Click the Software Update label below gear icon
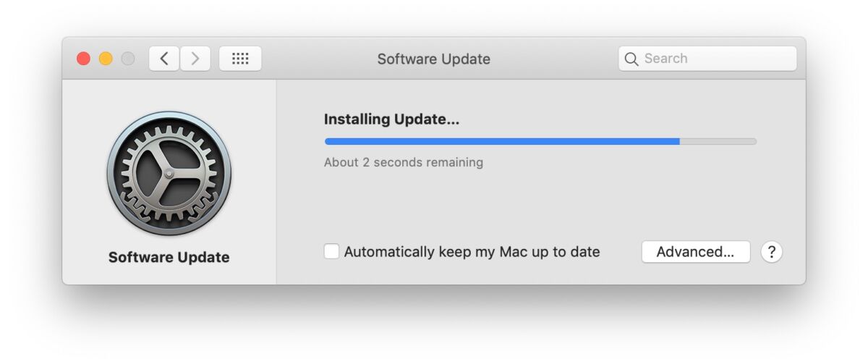The image size is (868, 362). tap(169, 257)
